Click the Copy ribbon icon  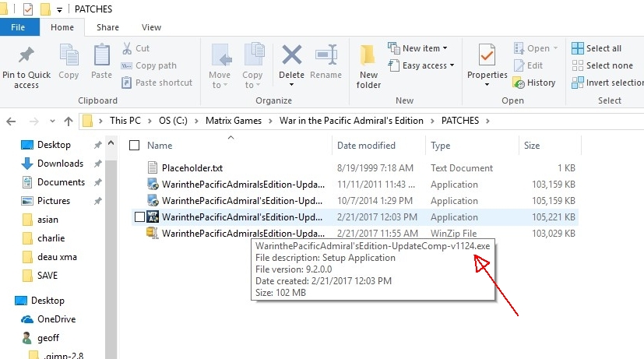coord(69,55)
